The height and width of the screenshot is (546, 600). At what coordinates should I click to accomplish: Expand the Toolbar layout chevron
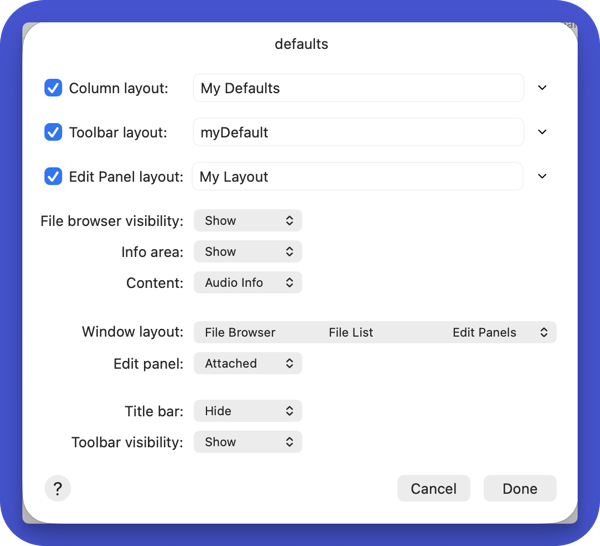[x=542, y=132]
